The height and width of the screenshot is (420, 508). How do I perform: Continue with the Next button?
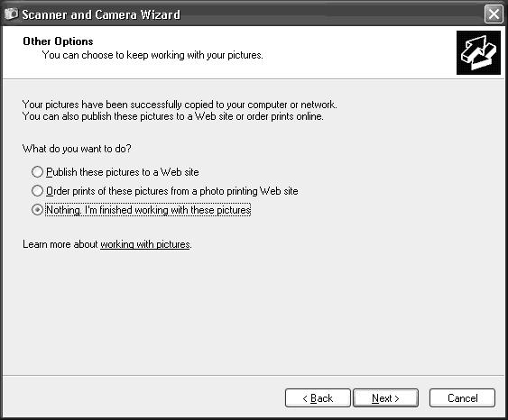point(385,398)
